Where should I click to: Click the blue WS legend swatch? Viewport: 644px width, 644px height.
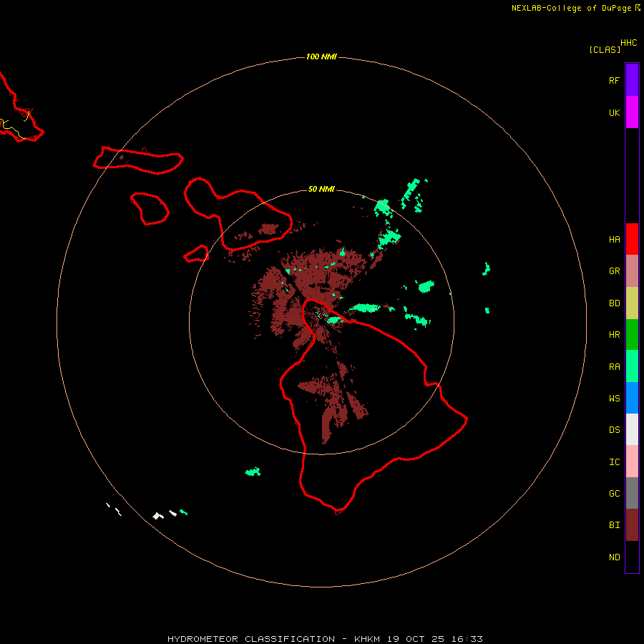pyautogui.click(x=632, y=398)
